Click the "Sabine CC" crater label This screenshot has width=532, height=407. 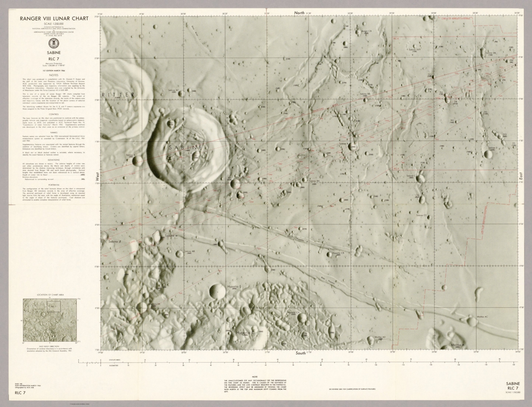coord(422,215)
